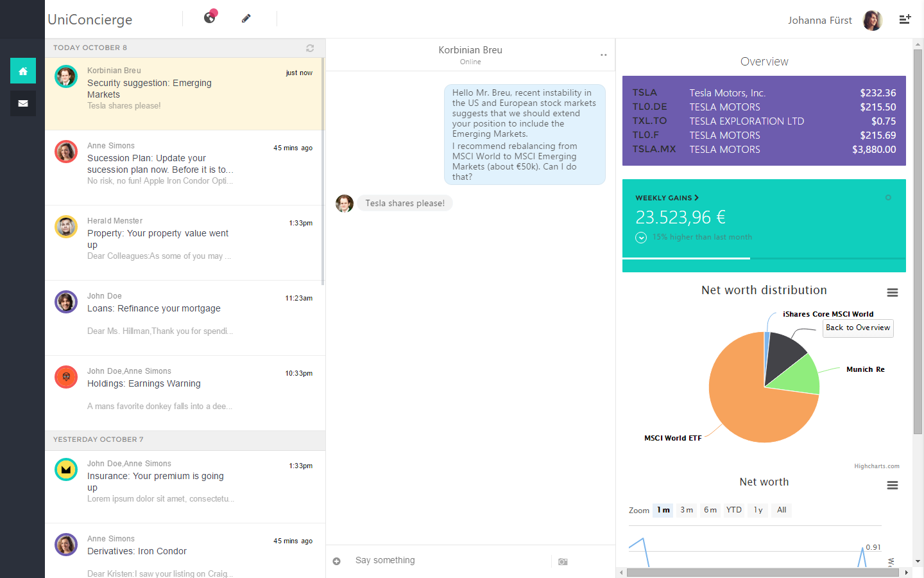This screenshot has width=924, height=578.
Task: Click Back to Overview button
Action: coord(858,328)
